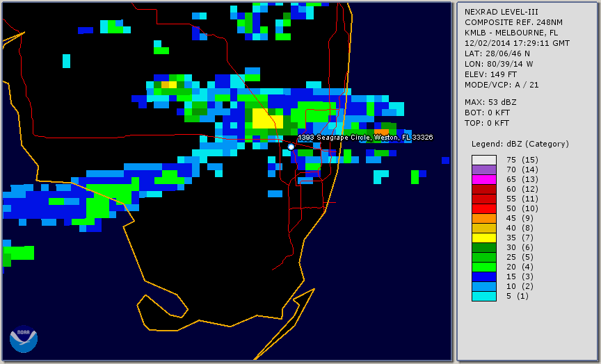Image resolution: width=601 pixels, height=364 pixels.
Task: Select the 65 dBZ magenta legend swatch
Action: tap(484, 179)
